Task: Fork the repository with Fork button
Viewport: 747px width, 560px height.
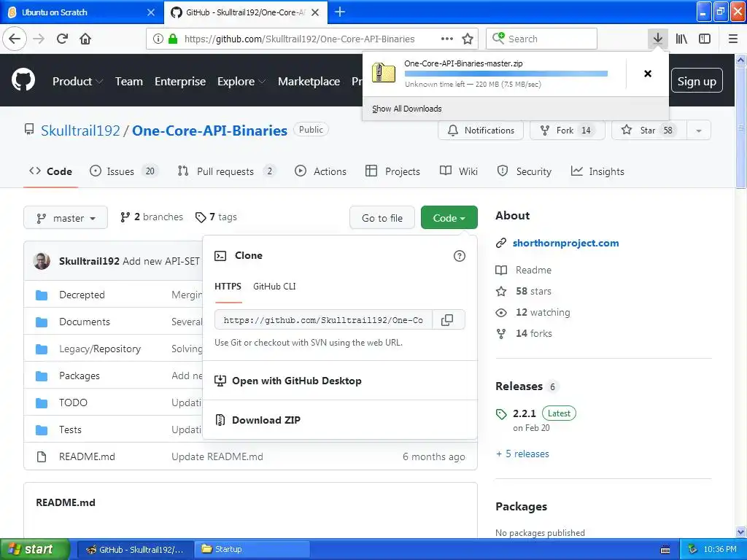Action: point(568,131)
